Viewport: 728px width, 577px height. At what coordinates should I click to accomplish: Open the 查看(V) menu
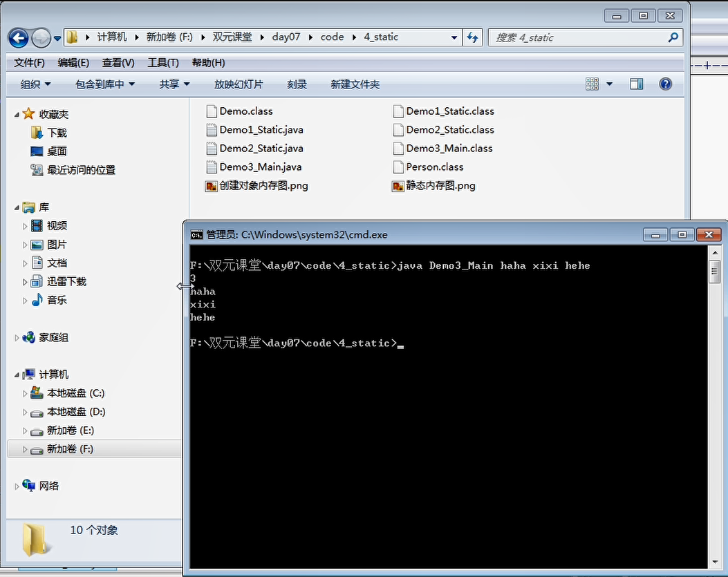(x=118, y=62)
